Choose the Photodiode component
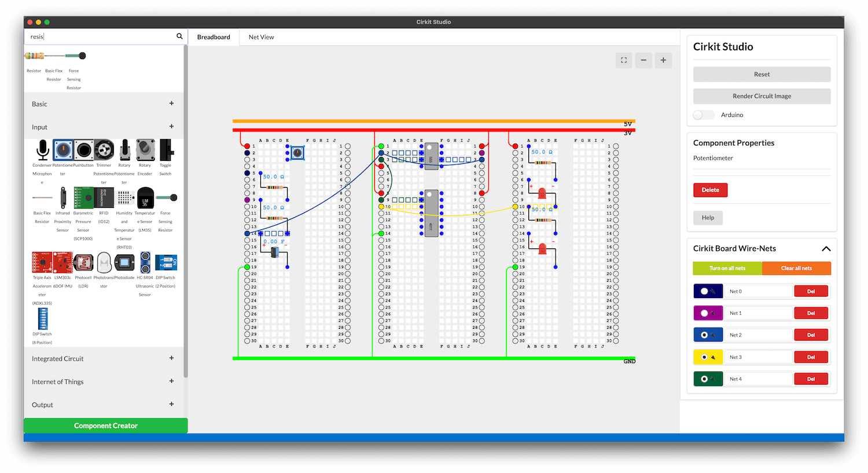Viewport: 868px width, 473px height. [x=124, y=262]
